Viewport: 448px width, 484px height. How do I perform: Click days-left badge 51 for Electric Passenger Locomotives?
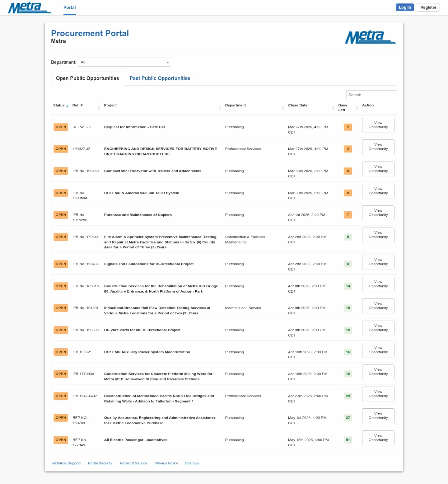(348, 440)
